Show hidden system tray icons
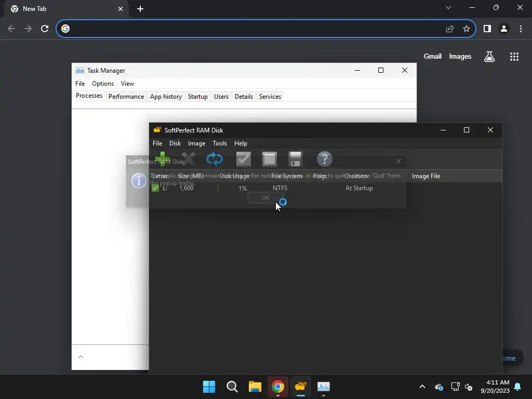This screenshot has width=532, height=399. tap(422, 387)
